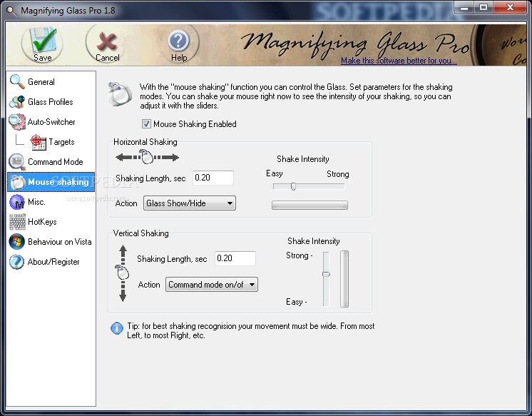This screenshot has width=532, height=416.
Task: Close the Magnifying Glass Pro window
Action: pyautogui.click(x=510, y=7)
